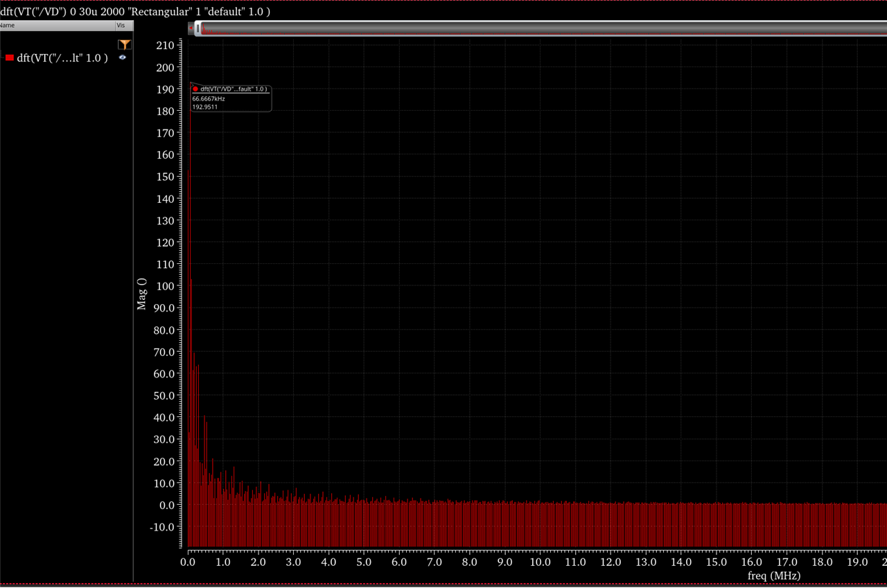The height and width of the screenshot is (588, 887).
Task: Click the red color swatch of dft trace
Action: (10, 58)
